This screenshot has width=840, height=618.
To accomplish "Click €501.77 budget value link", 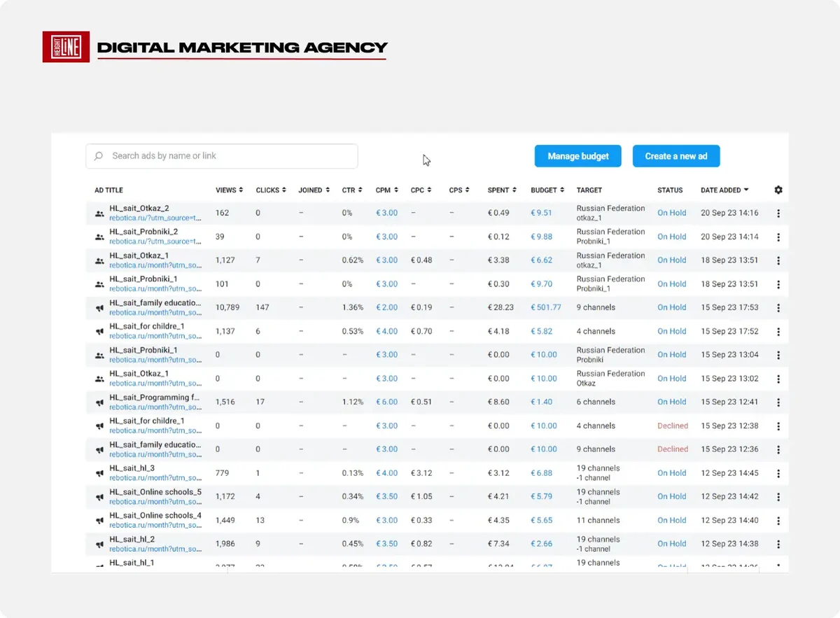I will coord(546,307).
